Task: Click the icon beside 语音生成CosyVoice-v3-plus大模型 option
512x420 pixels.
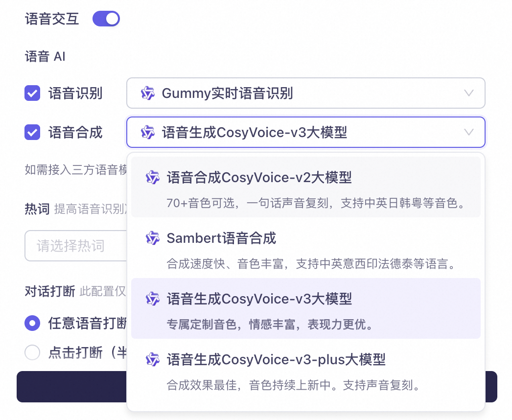Action: 153,360
